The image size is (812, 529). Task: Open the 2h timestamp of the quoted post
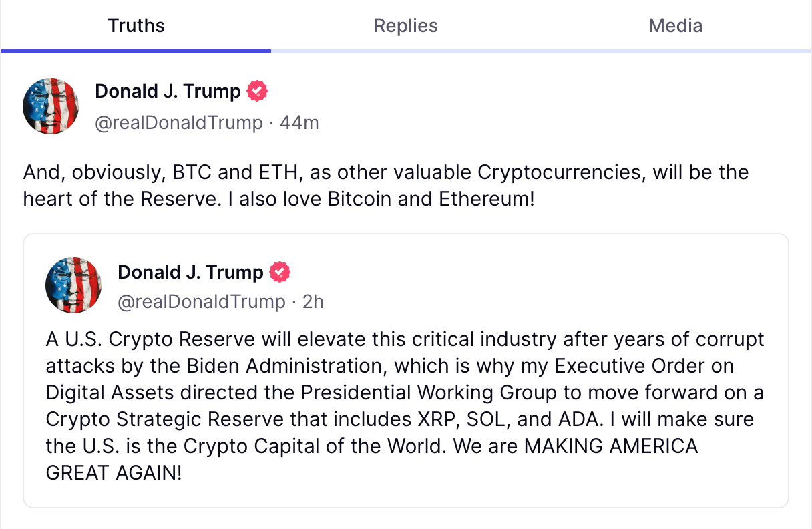click(313, 302)
